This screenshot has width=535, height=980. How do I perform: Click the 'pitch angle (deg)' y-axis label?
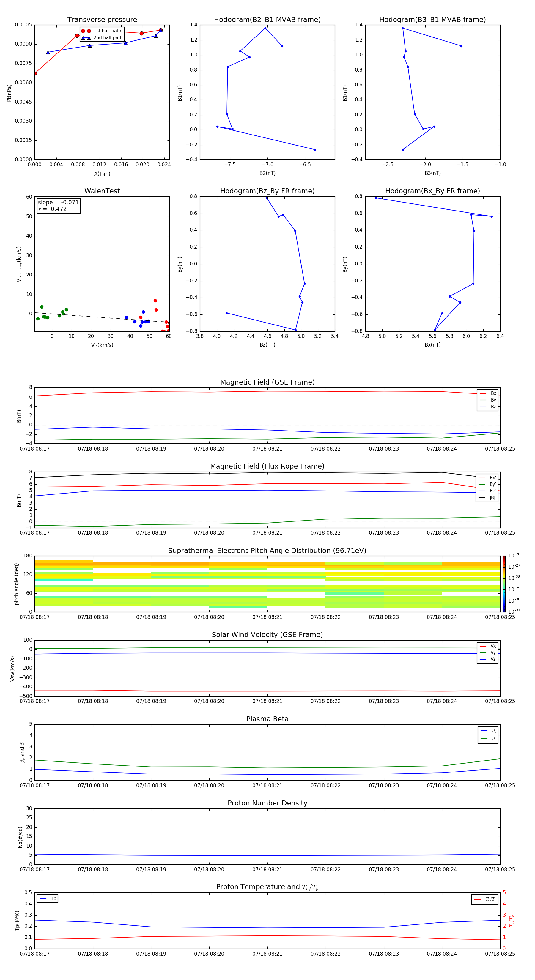coord(16,584)
